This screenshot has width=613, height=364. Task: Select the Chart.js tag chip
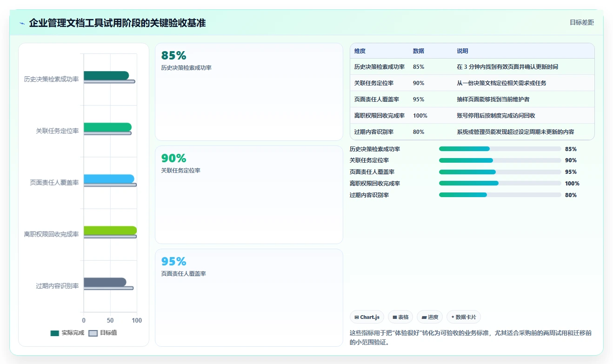pyautogui.click(x=367, y=317)
